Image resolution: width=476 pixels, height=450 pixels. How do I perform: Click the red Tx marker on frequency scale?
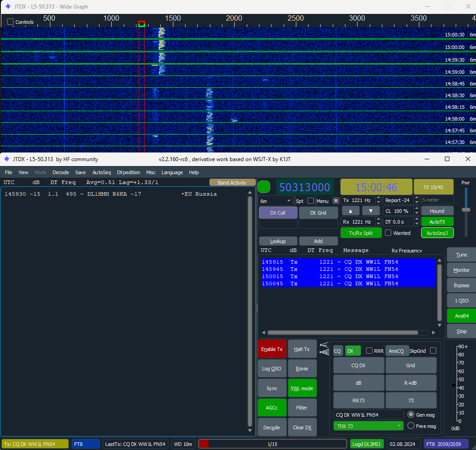coord(141,24)
